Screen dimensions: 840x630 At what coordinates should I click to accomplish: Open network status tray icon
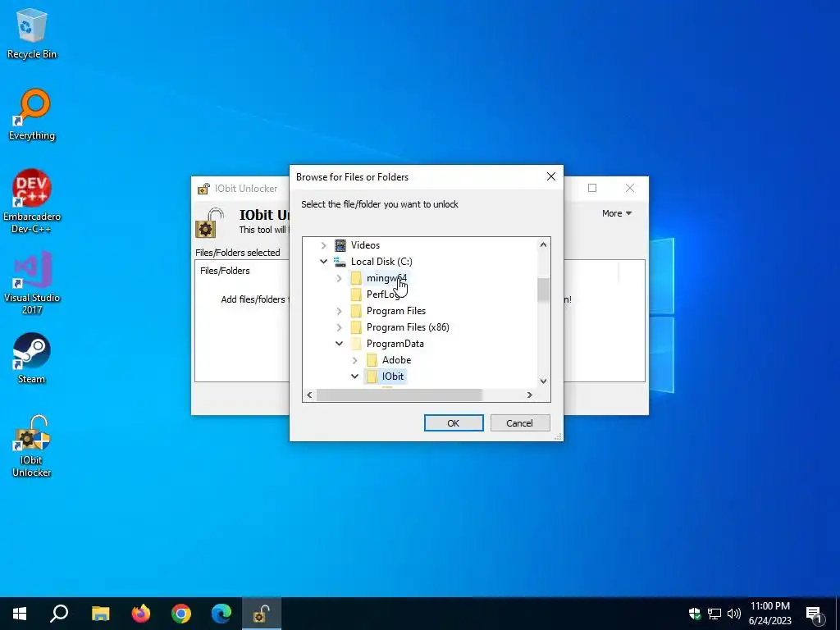(x=714, y=614)
